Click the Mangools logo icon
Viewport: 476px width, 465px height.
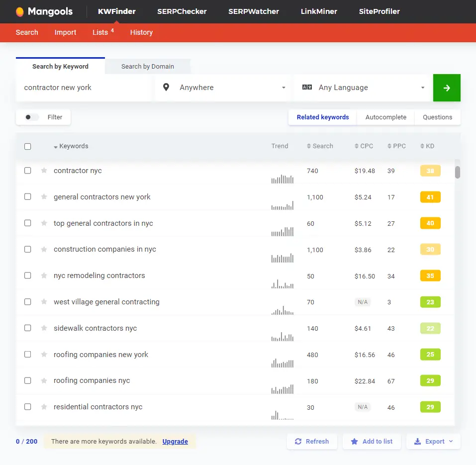tap(20, 11)
